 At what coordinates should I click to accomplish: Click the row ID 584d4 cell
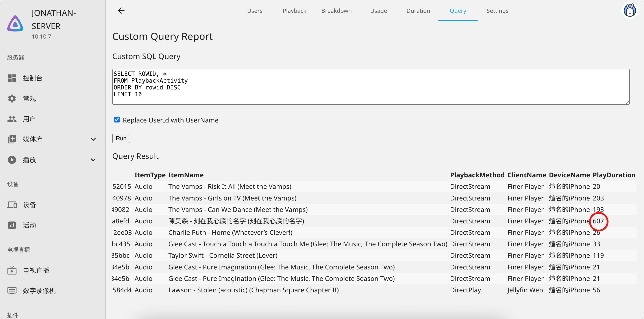(x=122, y=290)
